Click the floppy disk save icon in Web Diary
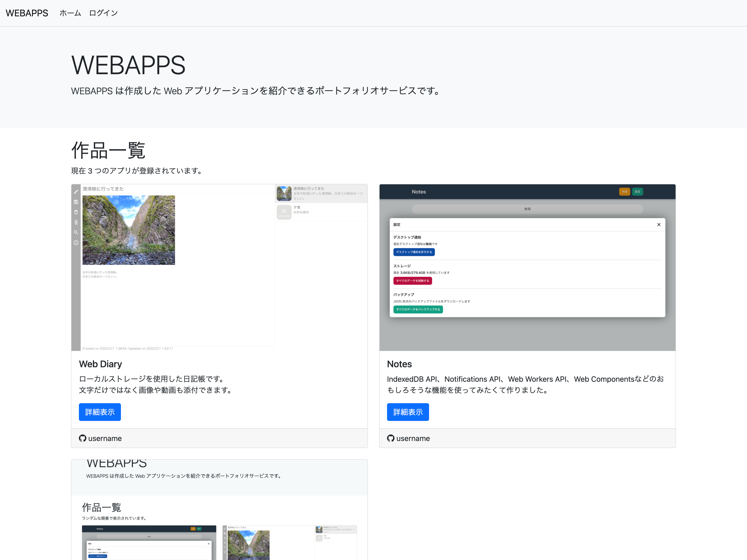This screenshot has height=560, width=747. click(76, 202)
